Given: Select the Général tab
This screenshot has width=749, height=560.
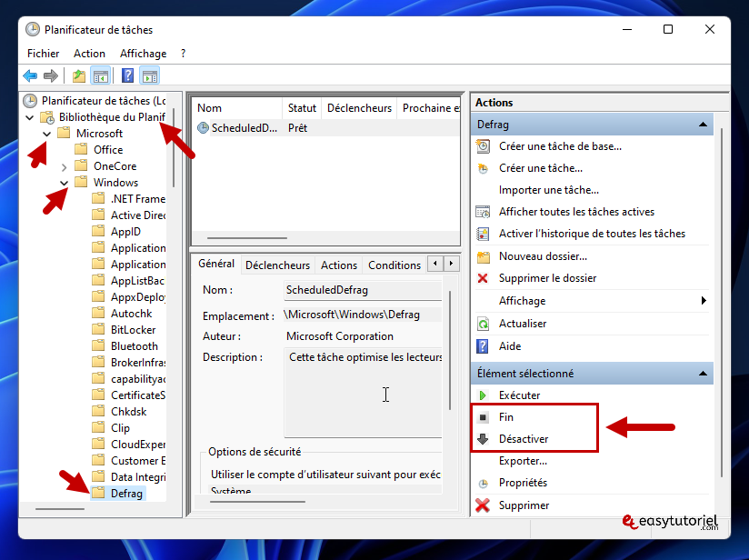Looking at the screenshot, I should [x=216, y=264].
